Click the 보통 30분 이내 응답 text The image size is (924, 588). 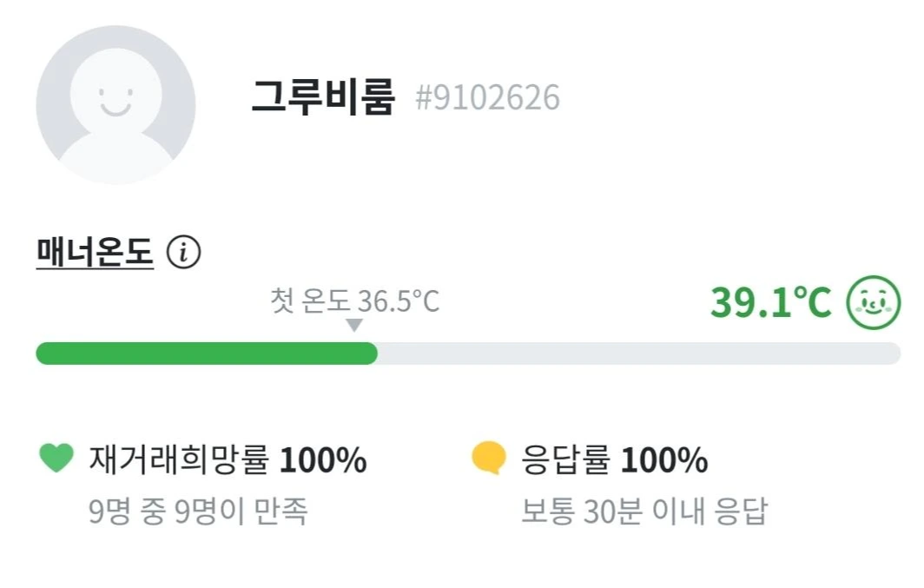pyautogui.click(x=643, y=512)
